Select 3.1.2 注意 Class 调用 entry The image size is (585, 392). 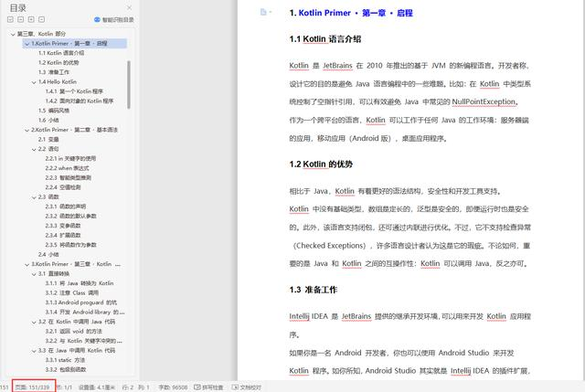pos(72,293)
